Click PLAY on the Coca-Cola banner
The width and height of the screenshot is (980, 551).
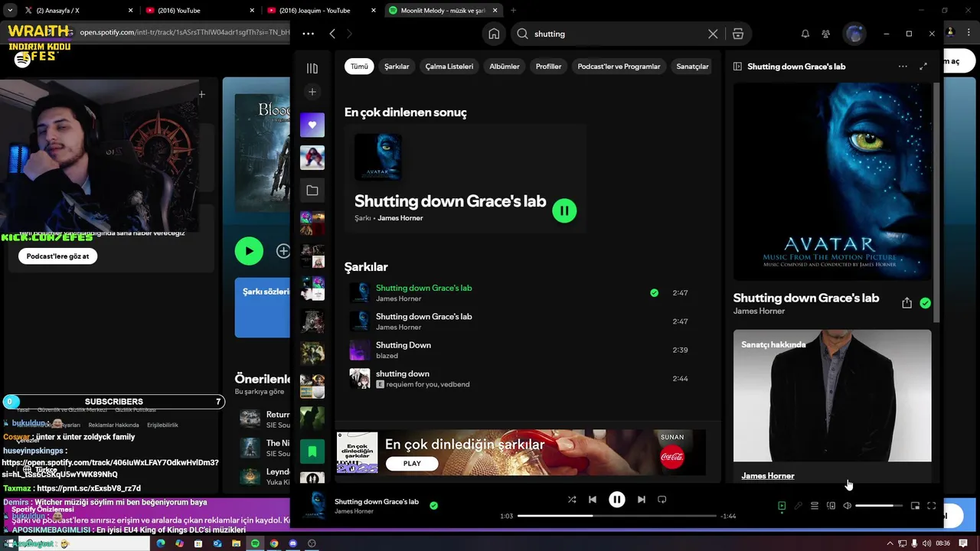point(412,463)
